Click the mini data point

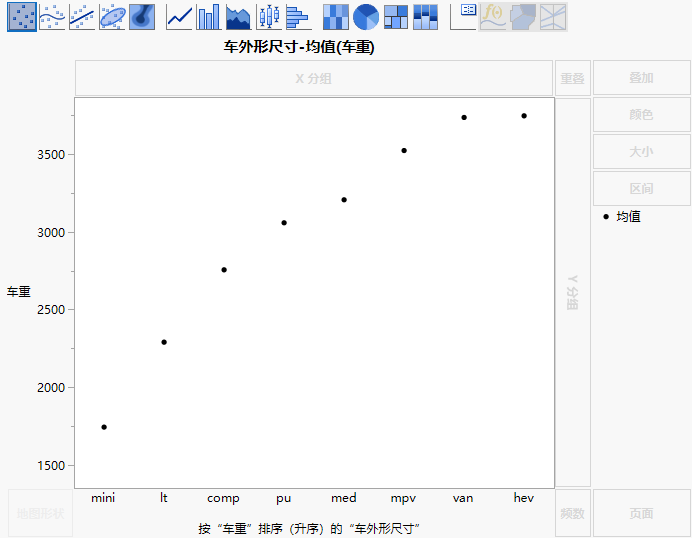click(x=104, y=427)
